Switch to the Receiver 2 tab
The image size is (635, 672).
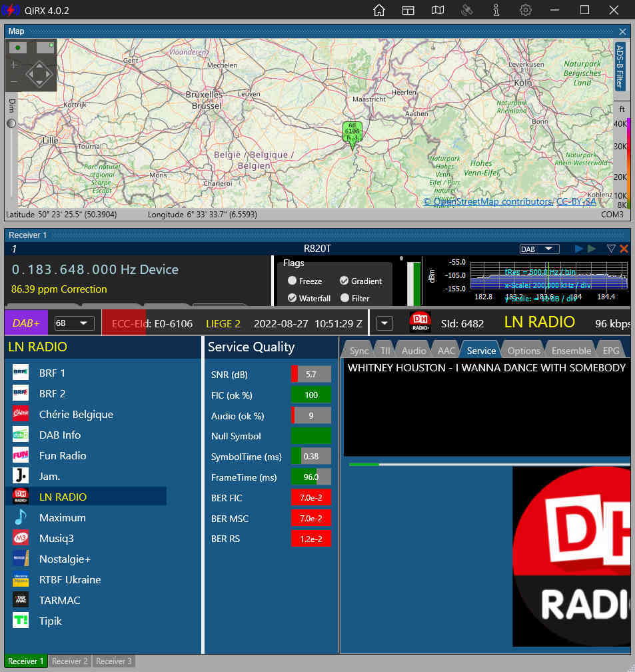tap(70, 661)
